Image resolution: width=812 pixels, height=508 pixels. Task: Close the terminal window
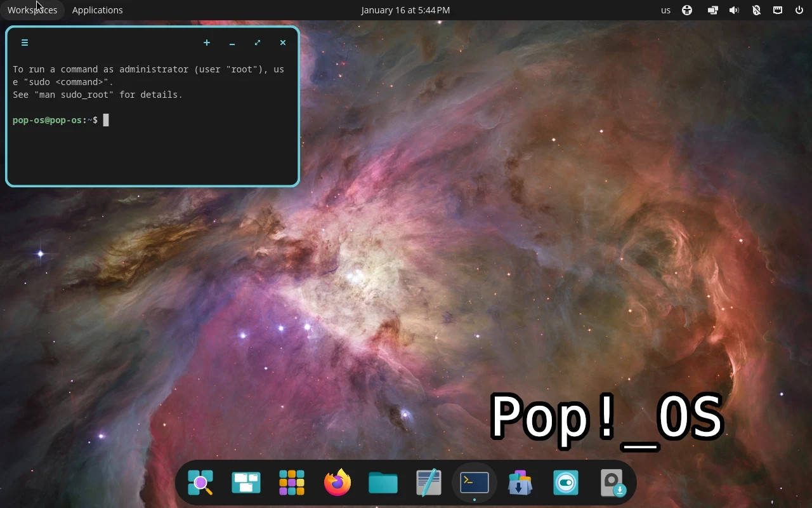(283, 43)
